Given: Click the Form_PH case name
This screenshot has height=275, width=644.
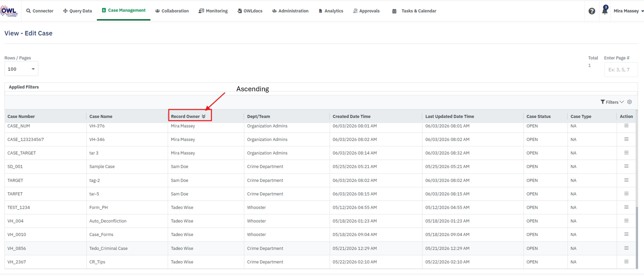Looking at the screenshot, I should tap(98, 207).
